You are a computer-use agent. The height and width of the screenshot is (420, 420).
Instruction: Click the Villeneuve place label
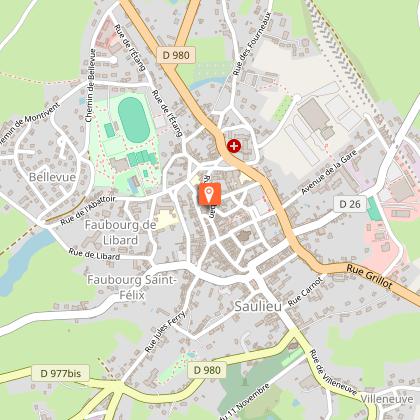[387, 399]
